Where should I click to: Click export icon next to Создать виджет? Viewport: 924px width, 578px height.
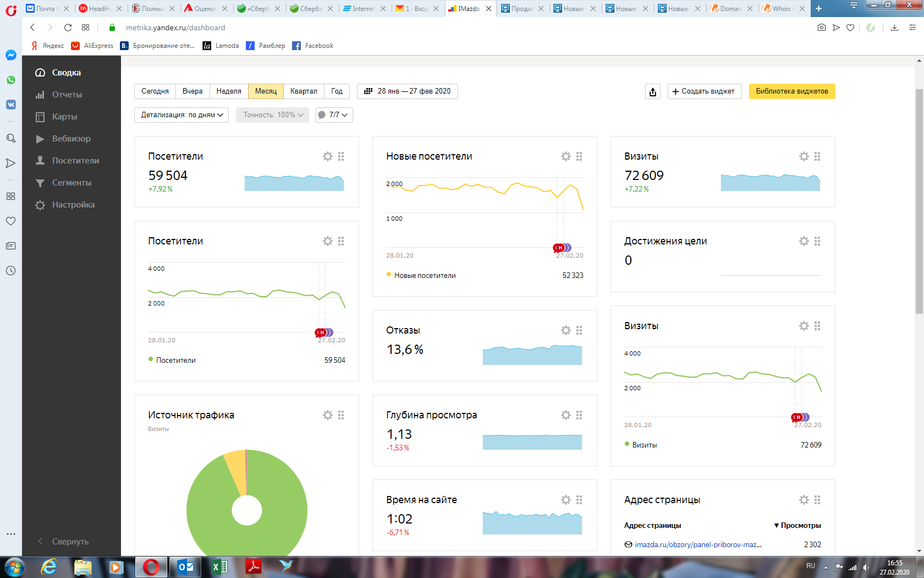click(x=653, y=91)
